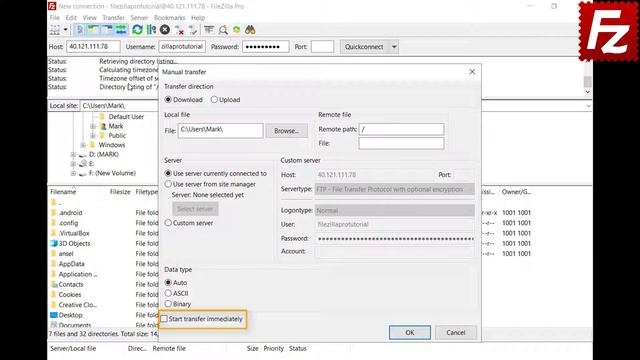Confirm the dialog with OK
Image resolution: width=640 pixels, height=360 pixels.
[410, 333]
